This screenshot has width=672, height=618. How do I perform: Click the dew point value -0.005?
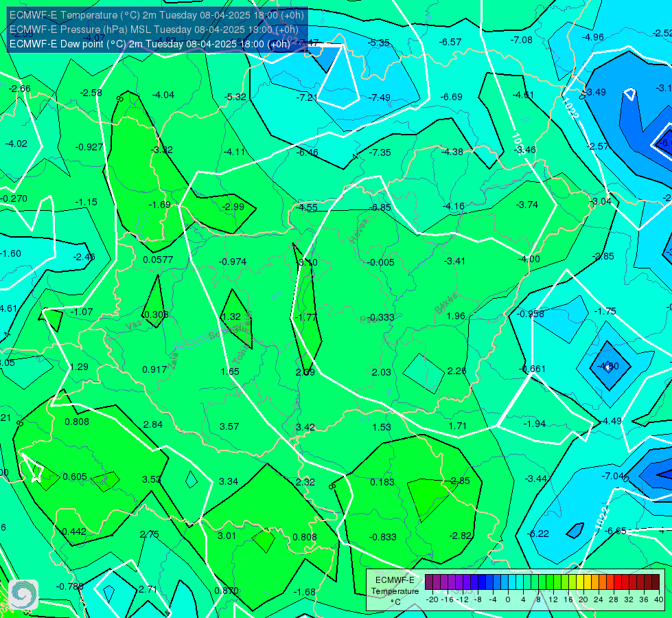tap(381, 262)
